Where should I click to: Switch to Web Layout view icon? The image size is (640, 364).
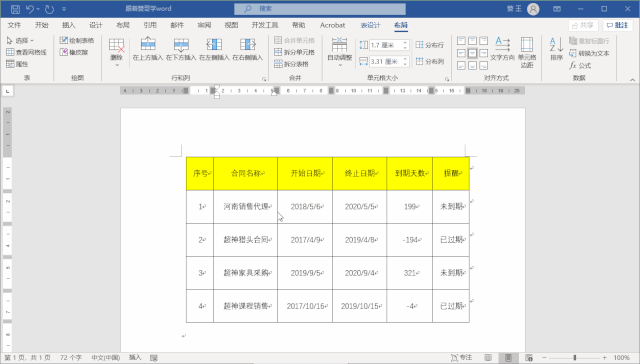[x=529, y=357]
